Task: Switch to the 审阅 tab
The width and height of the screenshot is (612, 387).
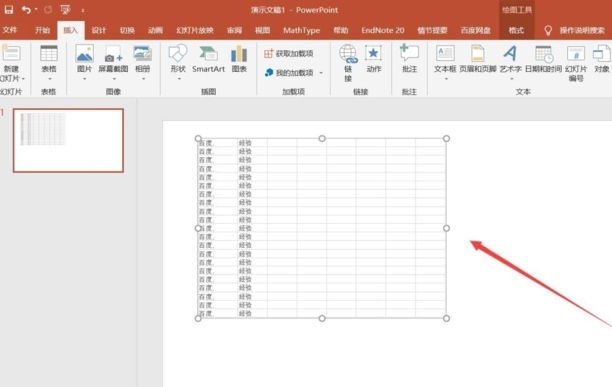Action: click(x=234, y=30)
